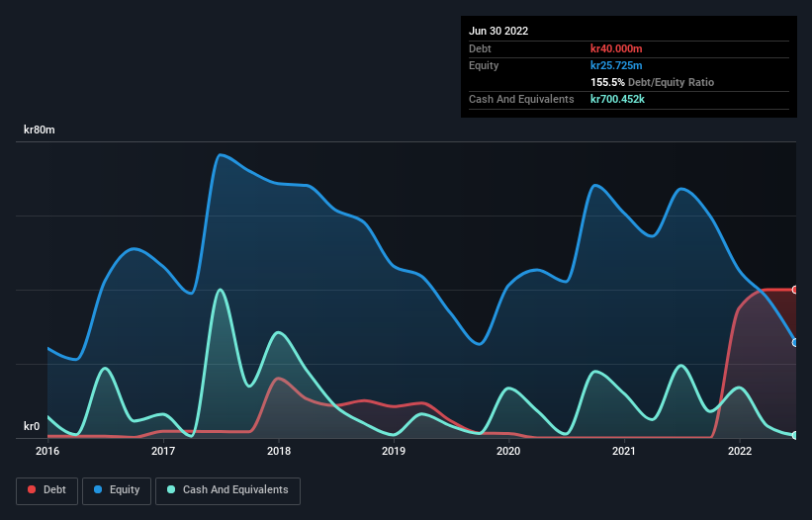Click the Equity row label in tooltip
Viewport: 812px width, 520px height.
click(x=484, y=65)
